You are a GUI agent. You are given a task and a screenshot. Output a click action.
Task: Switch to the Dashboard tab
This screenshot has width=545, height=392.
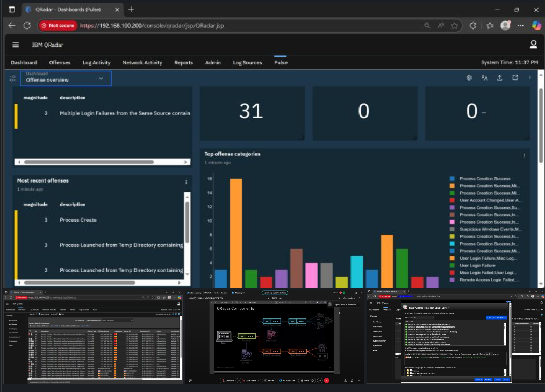(24, 62)
